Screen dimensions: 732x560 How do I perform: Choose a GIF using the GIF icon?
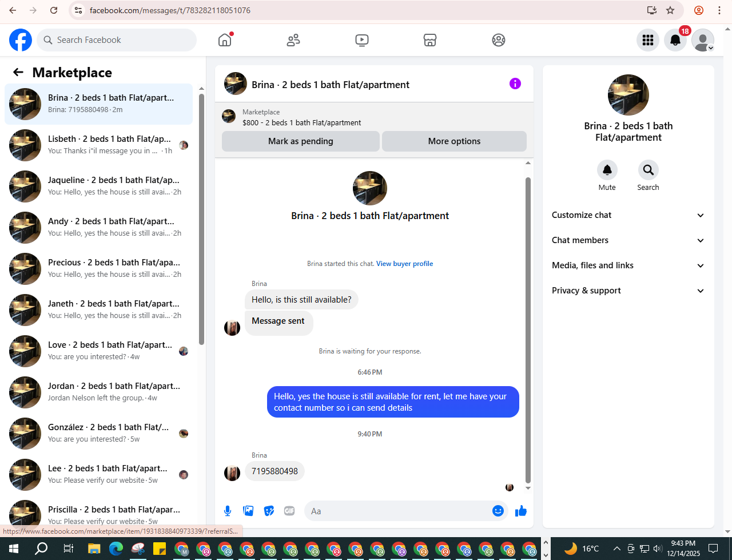[x=289, y=511]
